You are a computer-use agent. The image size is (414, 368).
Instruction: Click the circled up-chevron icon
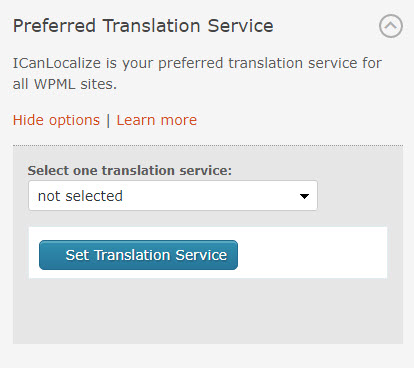pyautogui.click(x=391, y=26)
